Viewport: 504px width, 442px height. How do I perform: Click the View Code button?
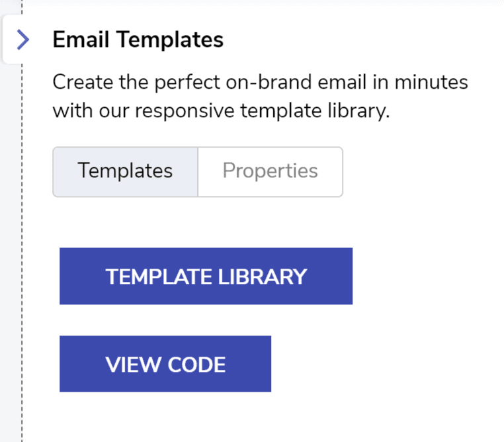tap(165, 364)
